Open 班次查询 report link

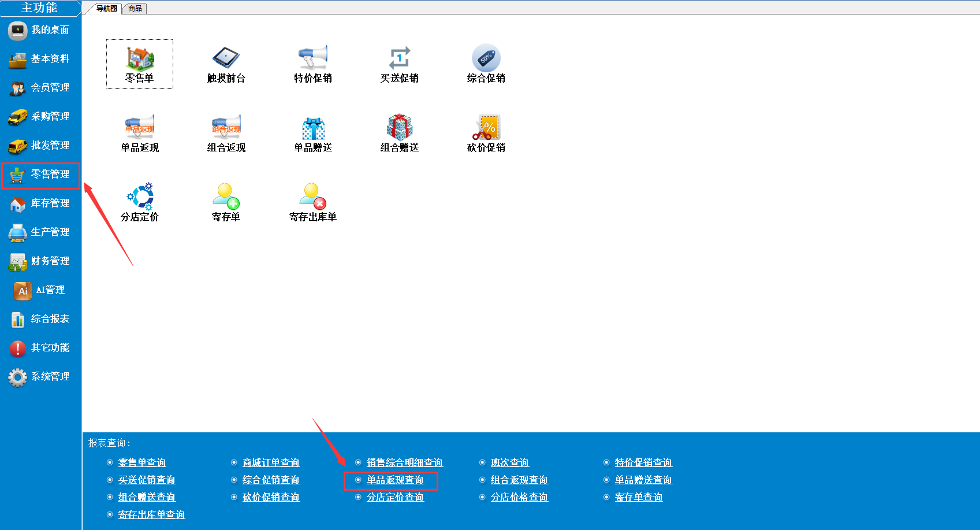pyautogui.click(x=509, y=462)
